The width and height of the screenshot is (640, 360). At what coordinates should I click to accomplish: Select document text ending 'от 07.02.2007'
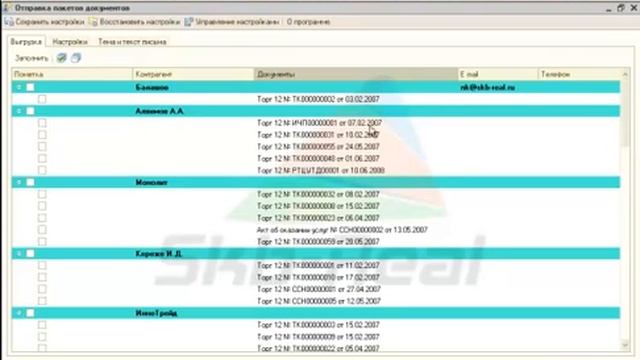(320, 123)
